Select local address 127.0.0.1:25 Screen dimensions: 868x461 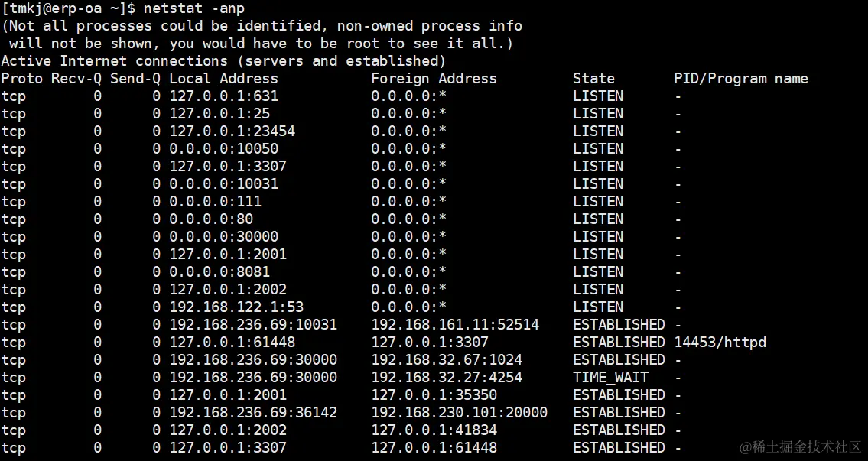coord(219,114)
